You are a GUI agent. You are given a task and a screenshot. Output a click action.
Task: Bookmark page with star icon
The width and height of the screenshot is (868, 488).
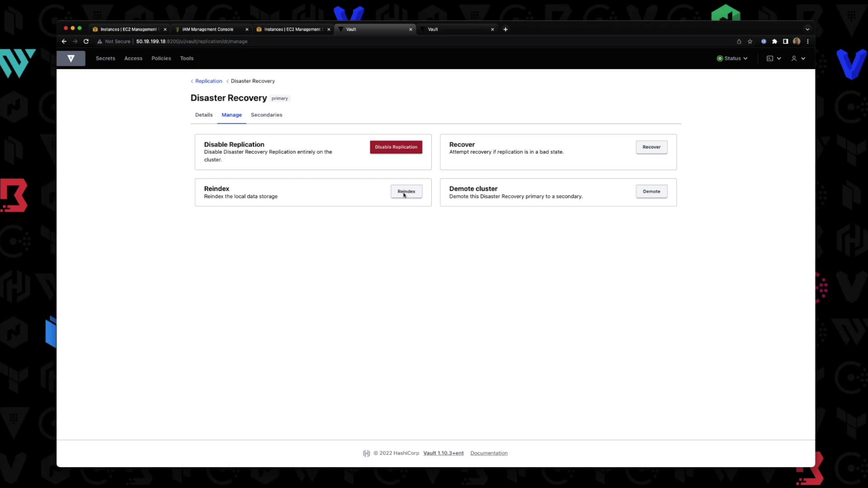click(x=750, y=42)
